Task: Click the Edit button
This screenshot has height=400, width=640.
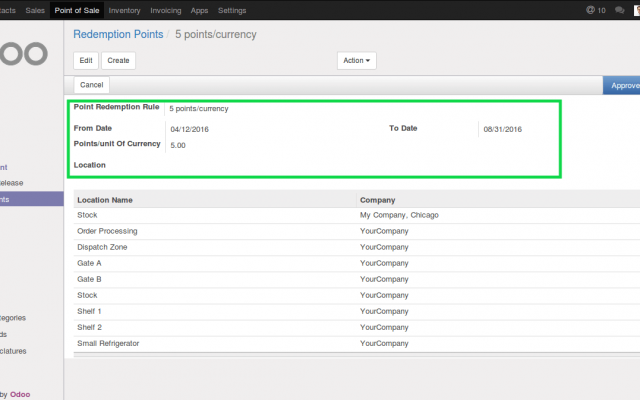Action: tap(86, 60)
